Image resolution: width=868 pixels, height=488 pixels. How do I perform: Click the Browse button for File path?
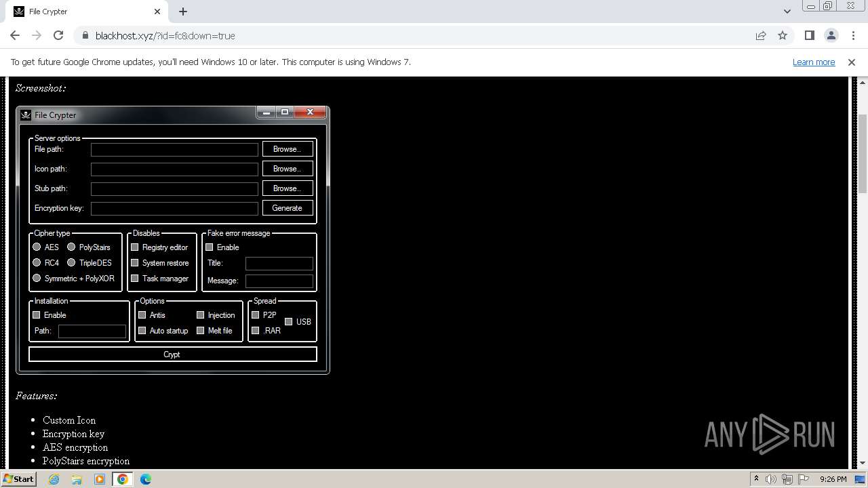(x=288, y=149)
